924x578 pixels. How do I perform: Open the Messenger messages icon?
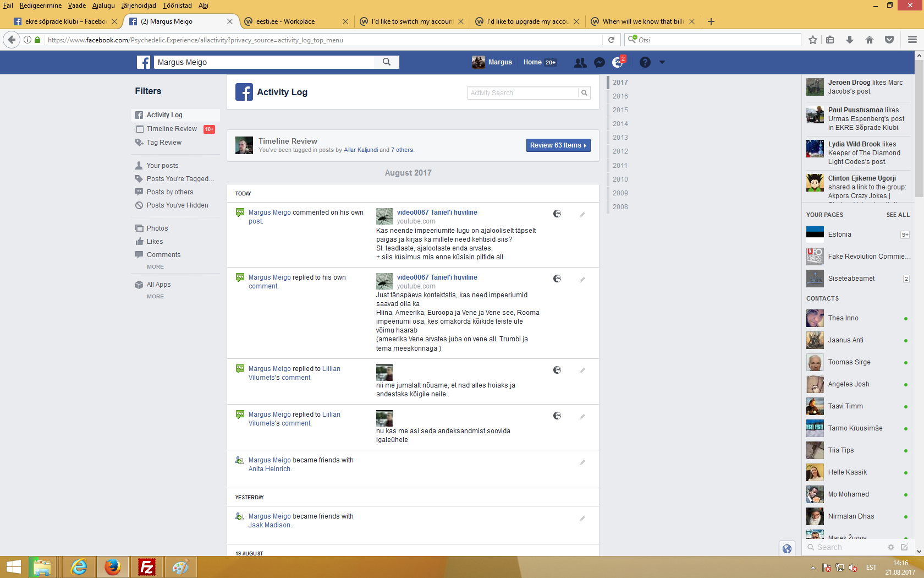click(599, 63)
